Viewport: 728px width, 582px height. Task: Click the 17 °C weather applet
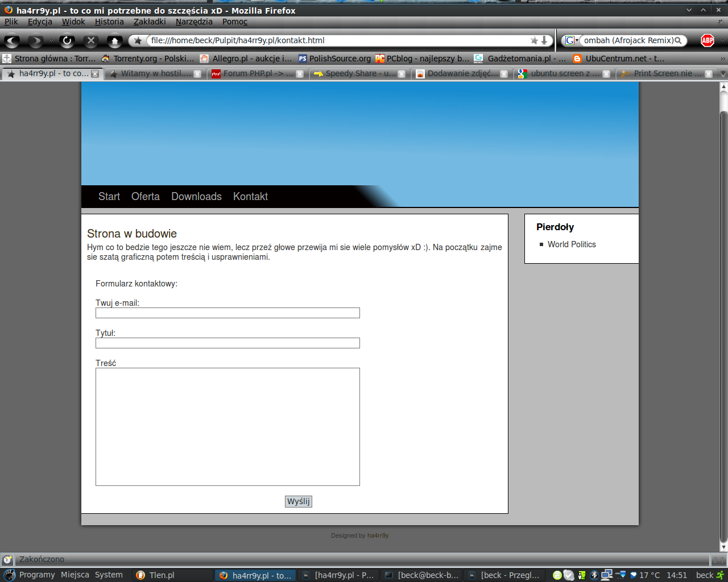pyautogui.click(x=645, y=575)
